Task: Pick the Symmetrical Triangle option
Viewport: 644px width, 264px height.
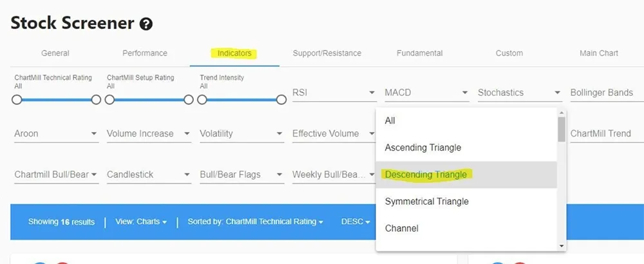Action: tap(427, 202)
